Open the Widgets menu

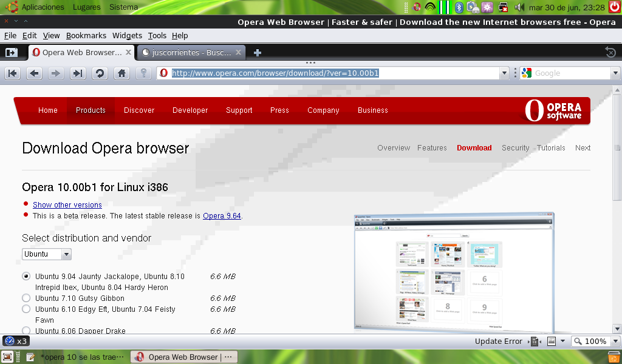pyautogui.click(x=127, y=36)
